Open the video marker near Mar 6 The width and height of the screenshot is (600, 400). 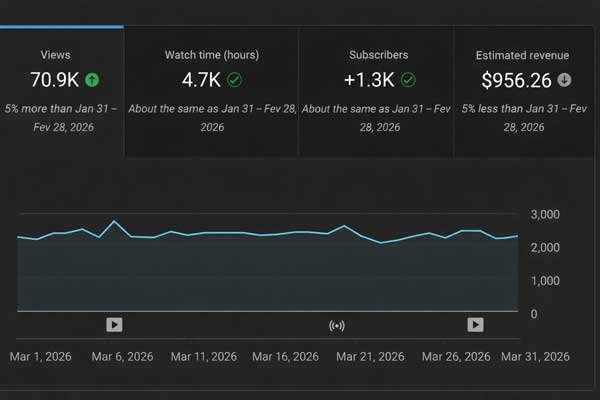114,324
